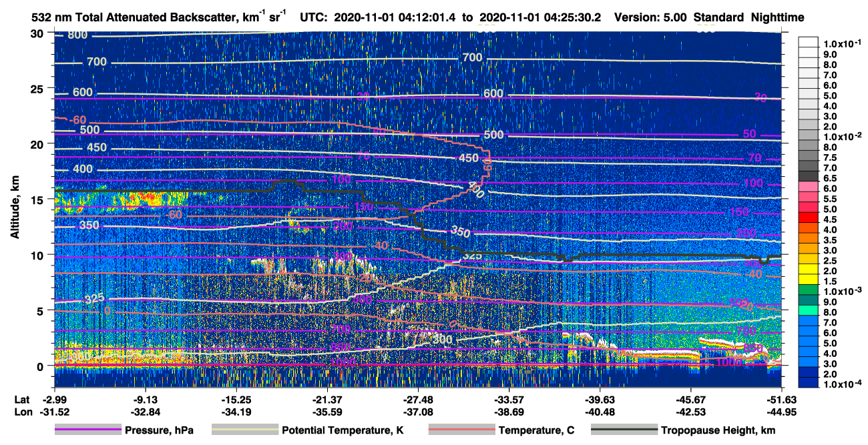Click longitude value -44.95
Image resolution: width=868 pixels, height=445 pixels.
tap(781, 412)
